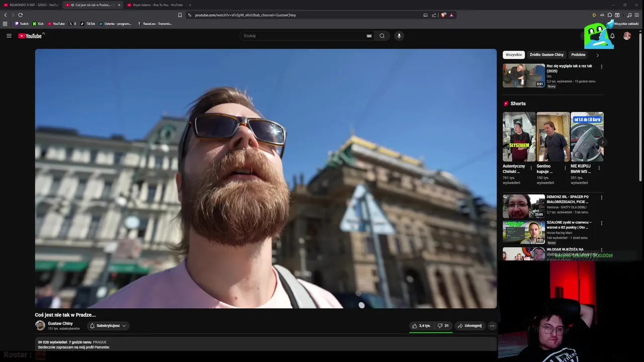Click the share page icon in address bar
Screen dimensions: 644x362
point(434,15)
